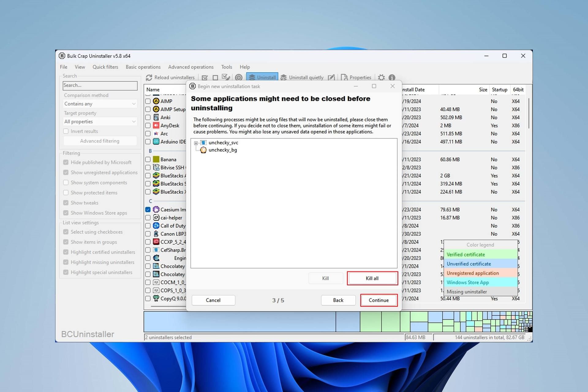Check the Anki row checkbox
Image resolution: width=588 pixels, height=392 pixels.
click(x=148, y=117)
